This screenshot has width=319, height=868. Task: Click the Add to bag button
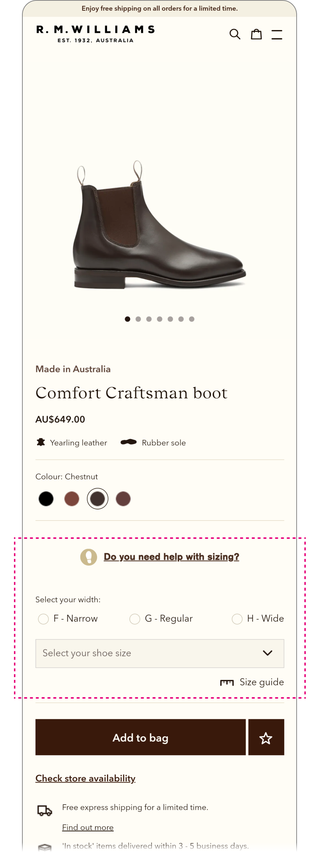140,737
